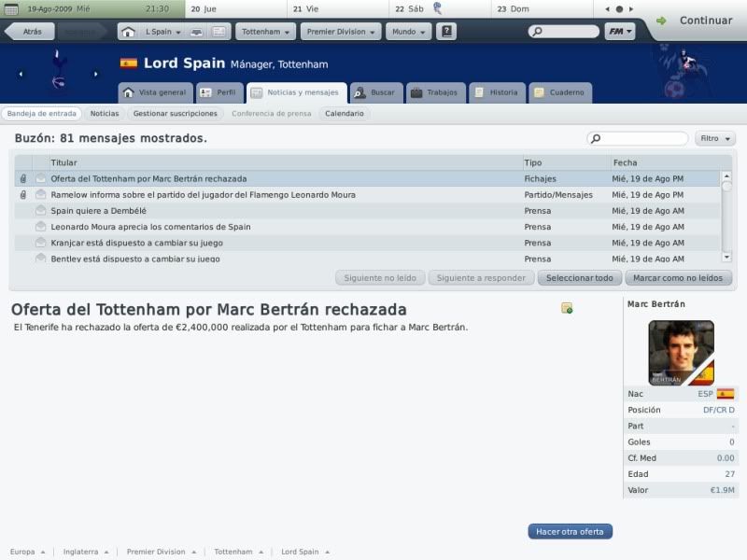The height and width of the screenshot is (560, 747).
Task: Click the Siguiente a responder button
Action: point(481,278)
